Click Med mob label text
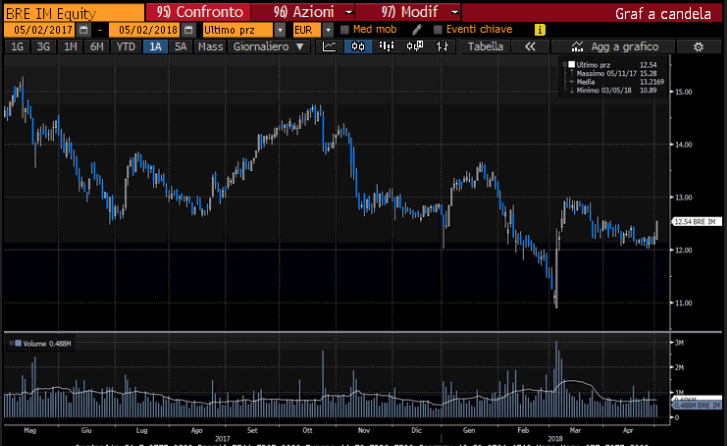The height and width of the screenshot is (446, 727). click(x=375, y=29)
